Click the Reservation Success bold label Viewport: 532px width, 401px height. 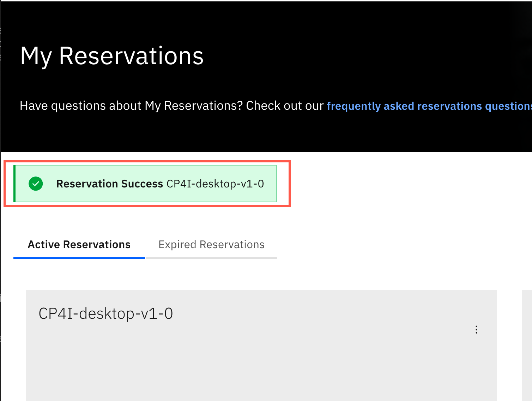click(x=109, y=184)
